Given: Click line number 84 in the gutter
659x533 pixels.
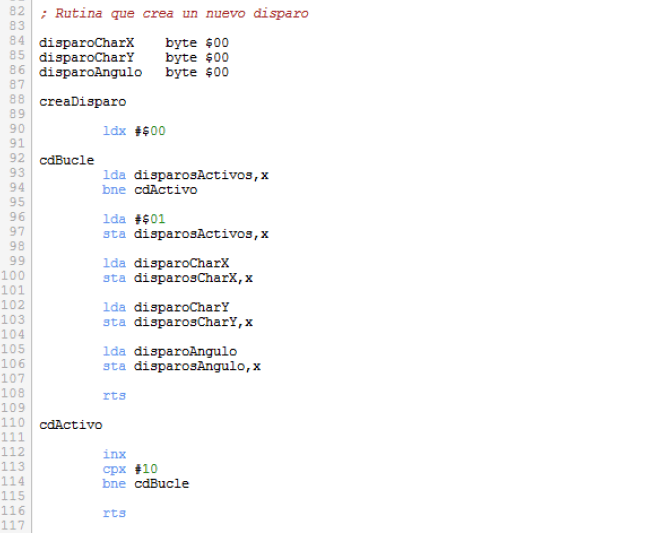Looking at the screenshot, I should tap(15, 42).
